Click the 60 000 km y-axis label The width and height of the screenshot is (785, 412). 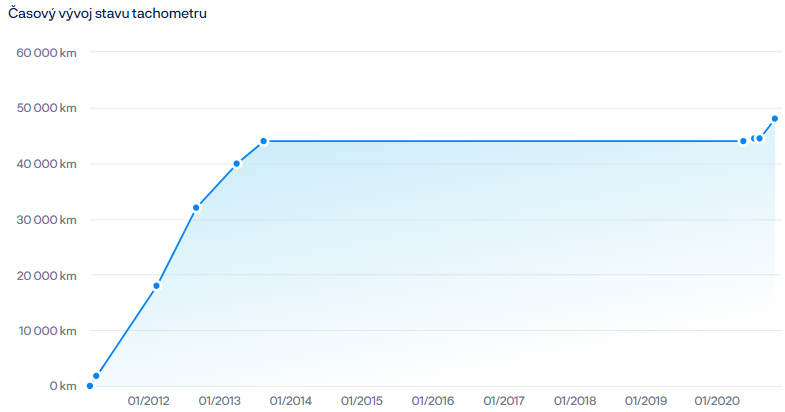tap(47, 53)
